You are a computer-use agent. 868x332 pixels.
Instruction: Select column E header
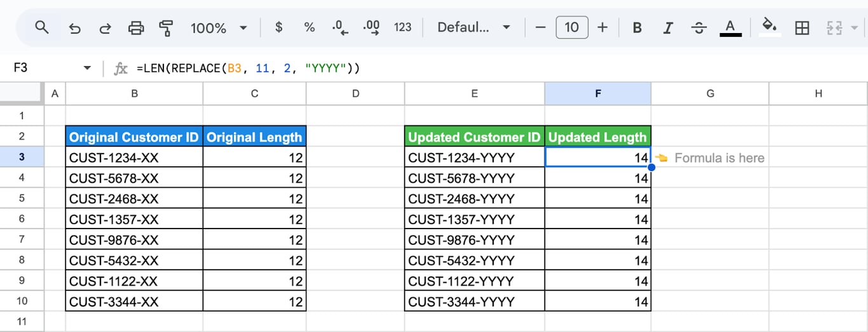pyautogui.click(x=475, y=93)
